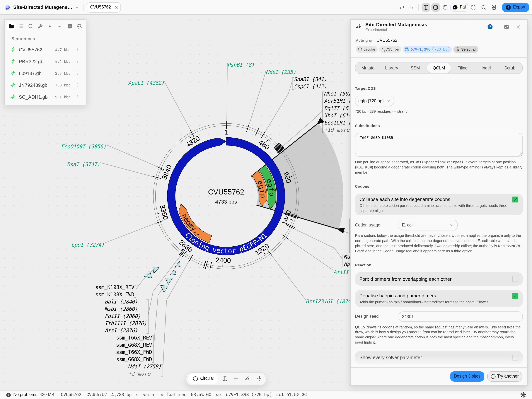Switch to the Tiling tab

point(462,68)
